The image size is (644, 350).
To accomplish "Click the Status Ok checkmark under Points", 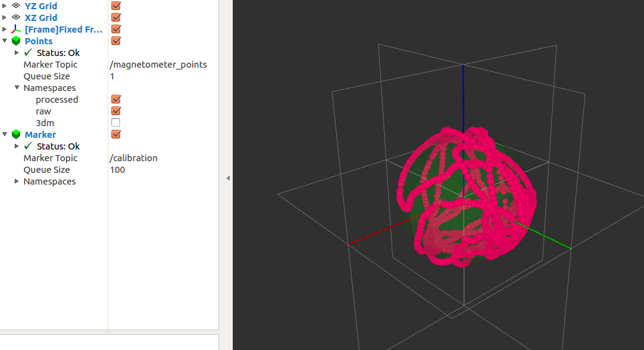I will (x=28, y=53).
